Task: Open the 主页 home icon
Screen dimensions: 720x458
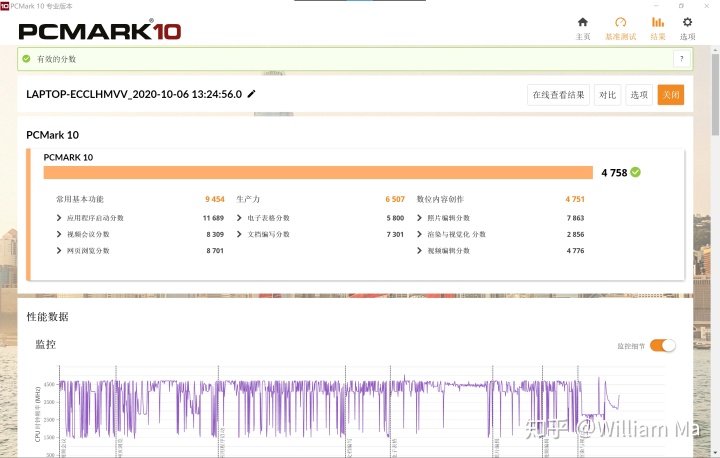Action: tap(583, 22)
